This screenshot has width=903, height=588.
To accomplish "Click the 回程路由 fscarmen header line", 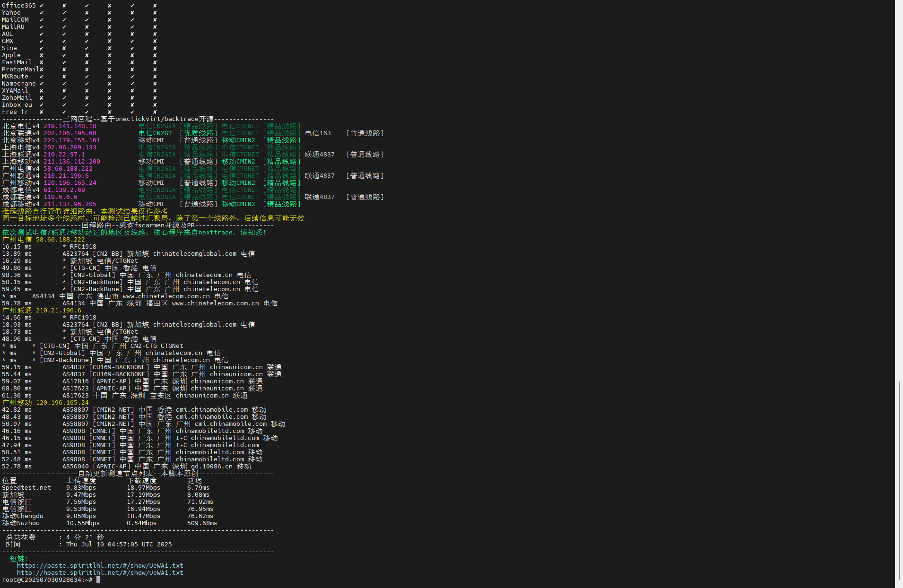I will tap(138, 225).
